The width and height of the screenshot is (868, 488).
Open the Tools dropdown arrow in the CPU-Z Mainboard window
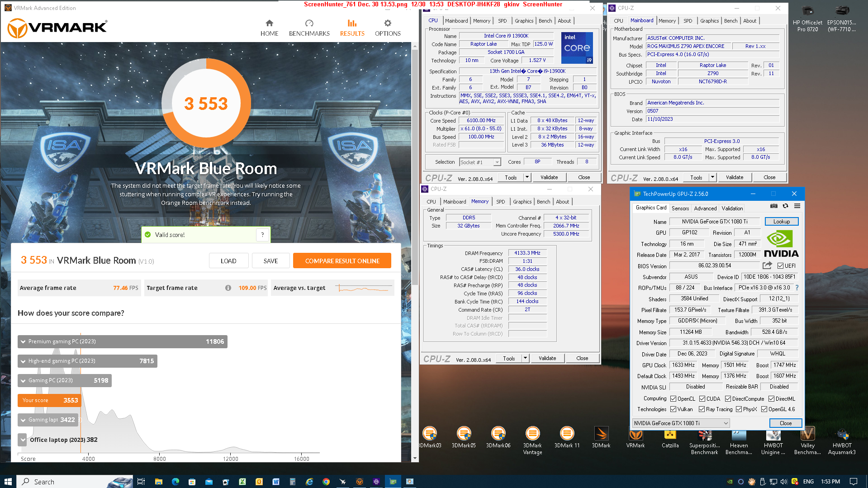[712, 177]
